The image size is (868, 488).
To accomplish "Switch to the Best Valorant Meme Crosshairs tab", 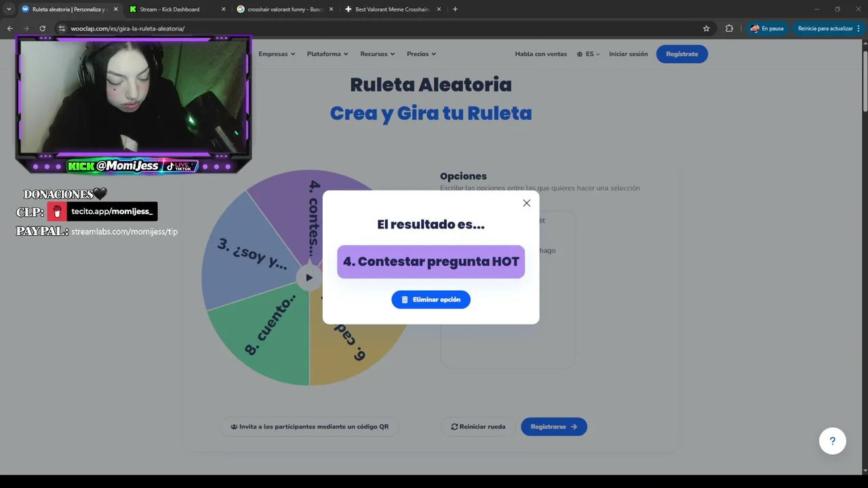I will [392, 9].
